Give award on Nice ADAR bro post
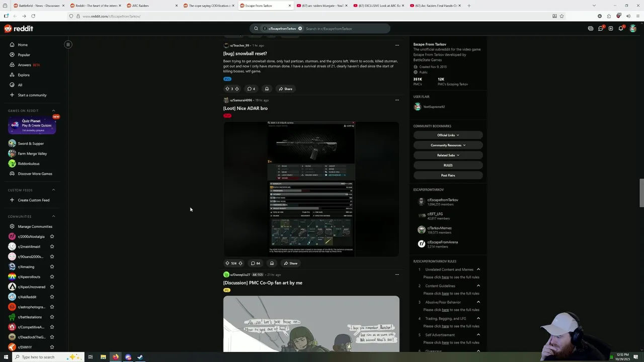644x362 pixels. (x=272, y=263)
